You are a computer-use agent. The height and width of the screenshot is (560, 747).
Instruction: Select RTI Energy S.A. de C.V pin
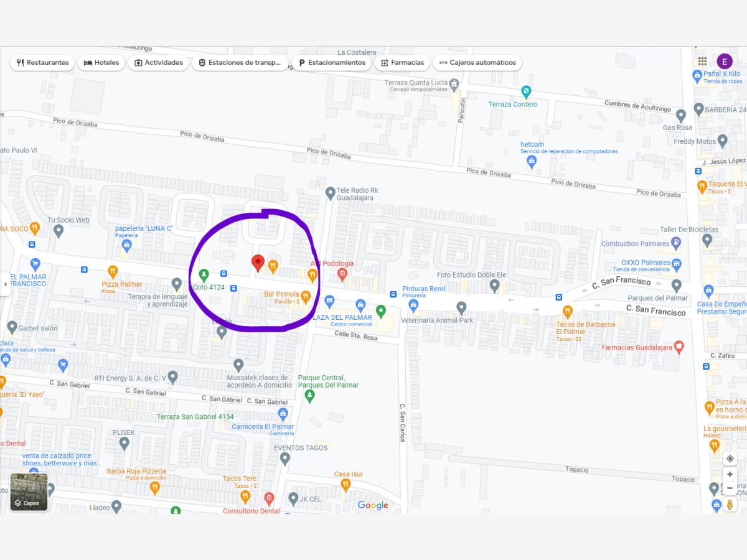pyautogui.click(x=173, y=377)
